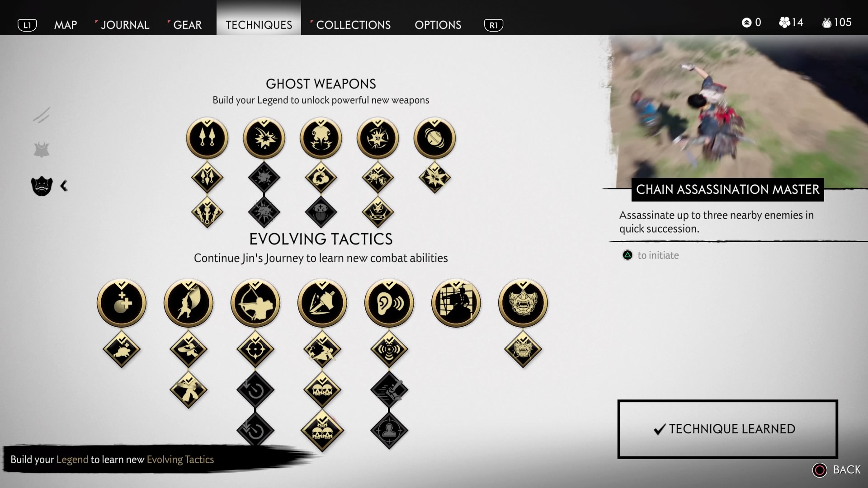Select the healing Iron Will tactic icon
This screenshot has height=488, width=868.
pyautogui.click(x=122, y=303)
